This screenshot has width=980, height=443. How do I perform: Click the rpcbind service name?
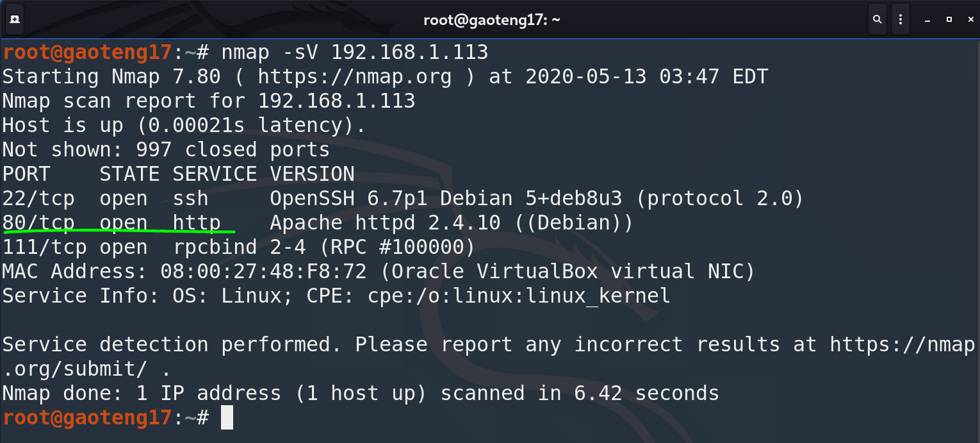[215, 247]
